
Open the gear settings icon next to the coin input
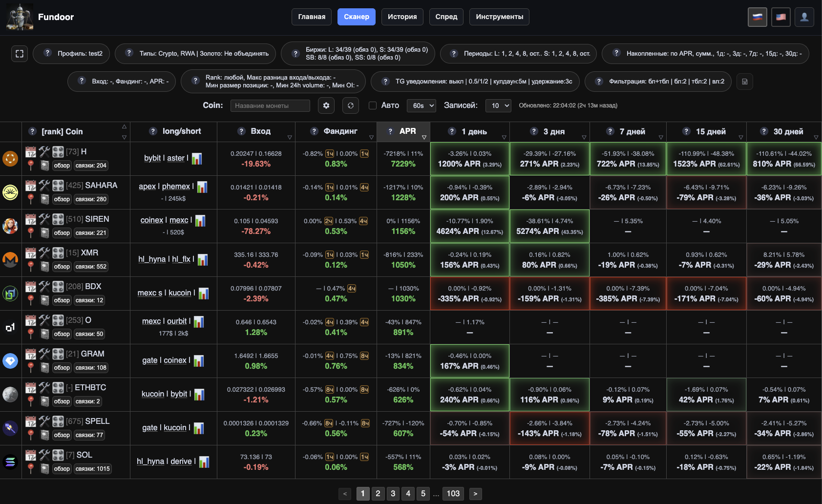pos(326,105)
